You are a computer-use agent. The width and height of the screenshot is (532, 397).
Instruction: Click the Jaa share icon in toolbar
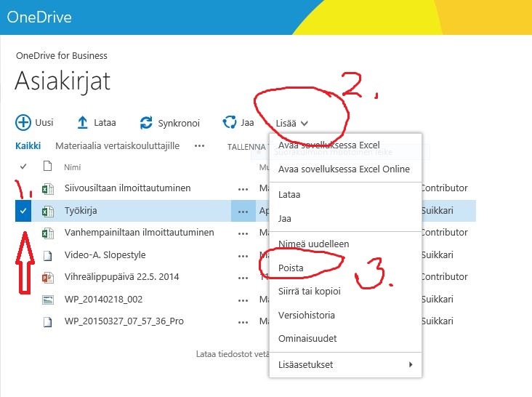click(x=230, y=123)
